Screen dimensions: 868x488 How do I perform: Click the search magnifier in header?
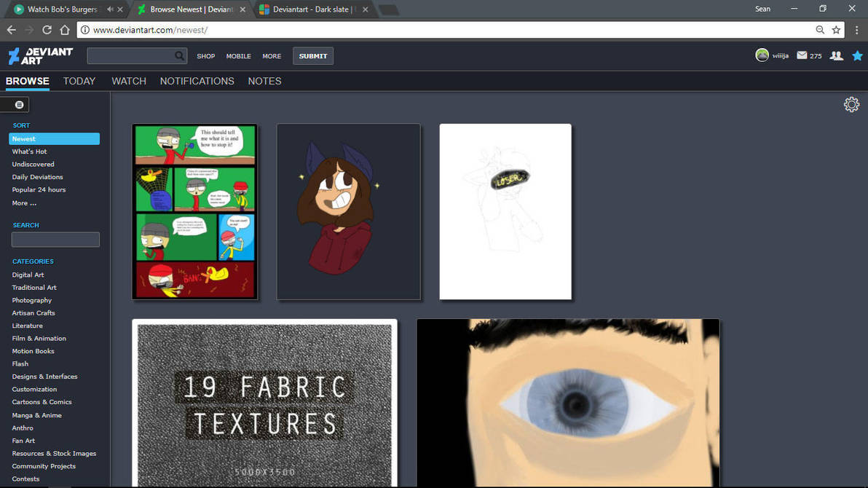tap(179, 56)
